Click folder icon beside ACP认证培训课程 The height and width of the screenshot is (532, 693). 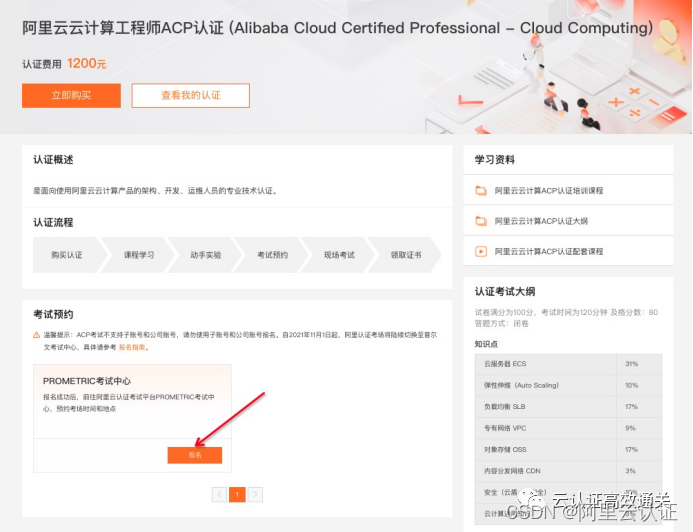click(x=481, y=190)
